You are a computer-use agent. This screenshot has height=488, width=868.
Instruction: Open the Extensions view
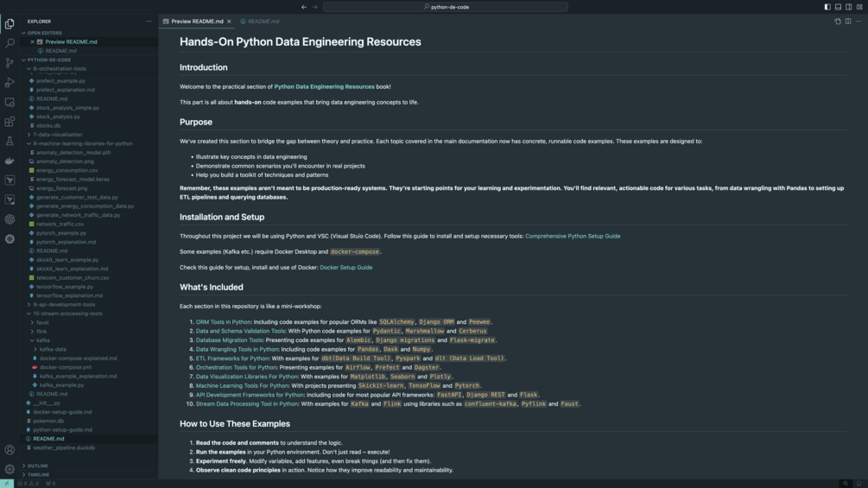(x=10, y=122)
